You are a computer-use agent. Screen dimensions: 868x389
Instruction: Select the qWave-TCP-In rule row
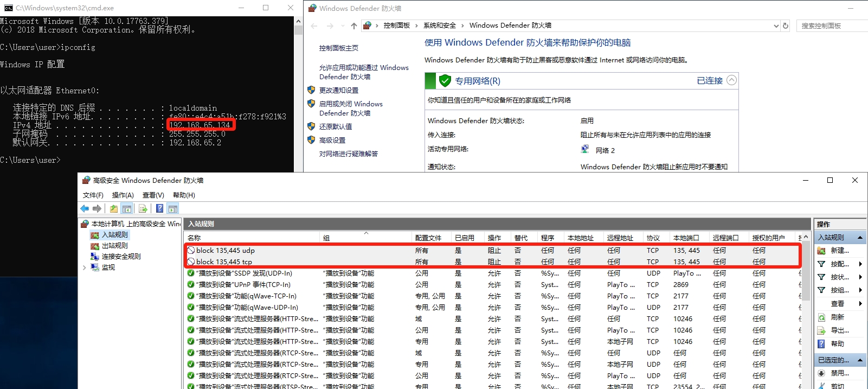pyautogui.click(x=492, y=296)
